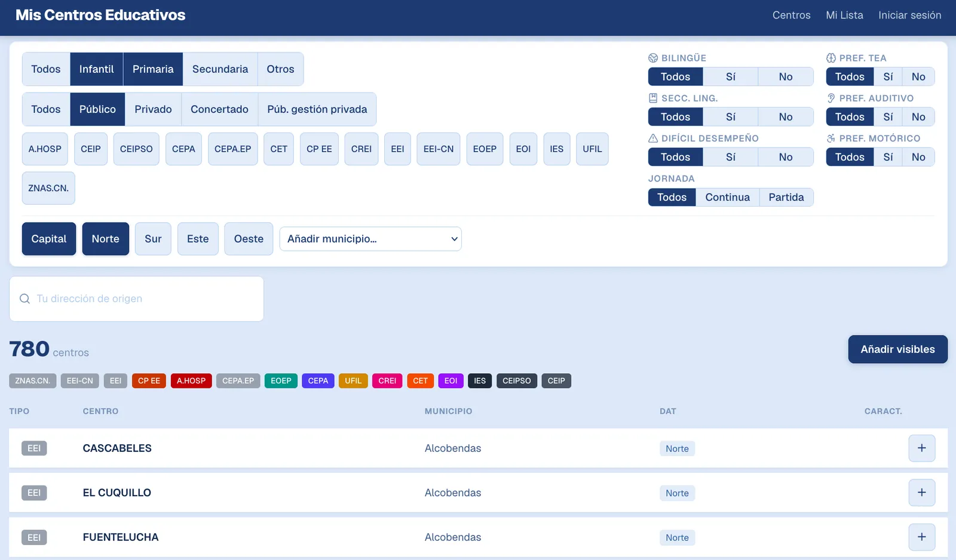
Task: Filter by EEI-CN center type button
Action: 439,149
